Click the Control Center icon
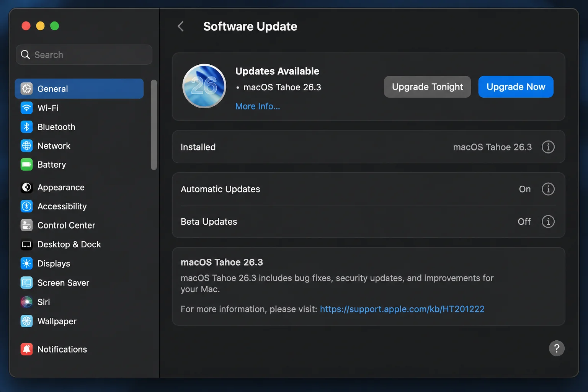588x392 pixels. (x=26, y=225)
